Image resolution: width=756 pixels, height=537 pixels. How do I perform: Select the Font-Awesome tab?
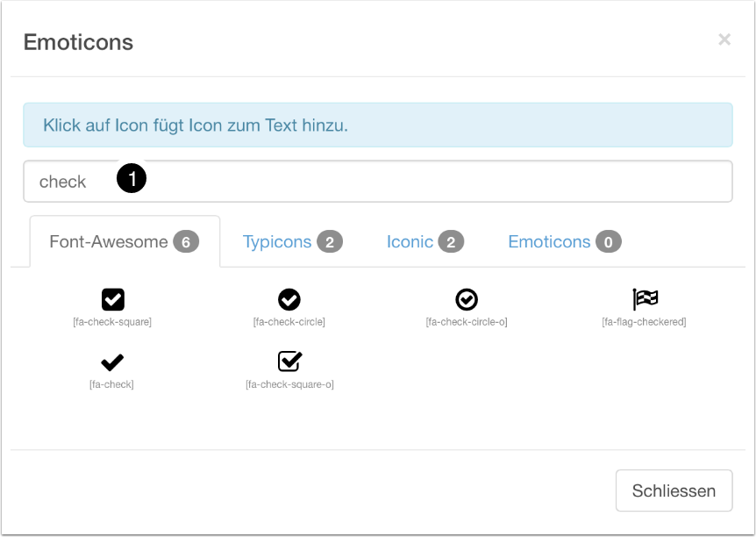[x=109, y=241]
